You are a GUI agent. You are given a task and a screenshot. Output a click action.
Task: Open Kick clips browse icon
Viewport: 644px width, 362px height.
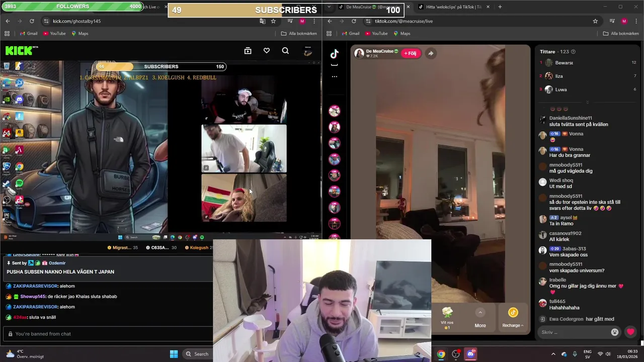coord(248,51)
